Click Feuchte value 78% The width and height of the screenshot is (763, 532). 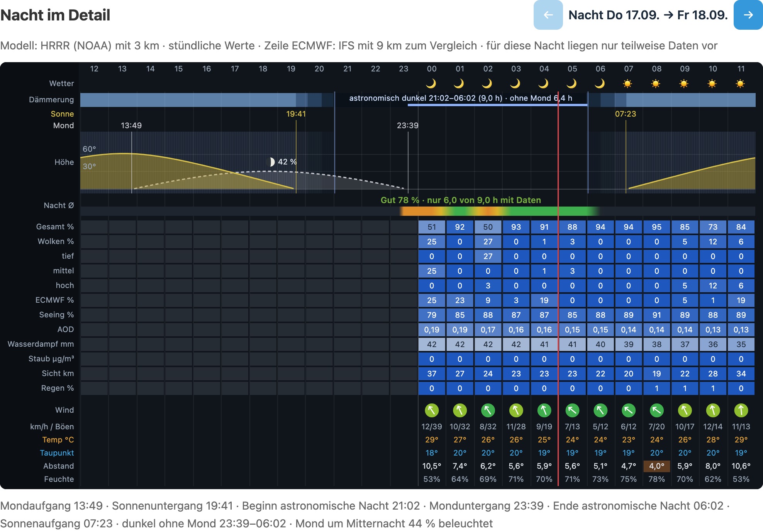(x=657, y=479)
